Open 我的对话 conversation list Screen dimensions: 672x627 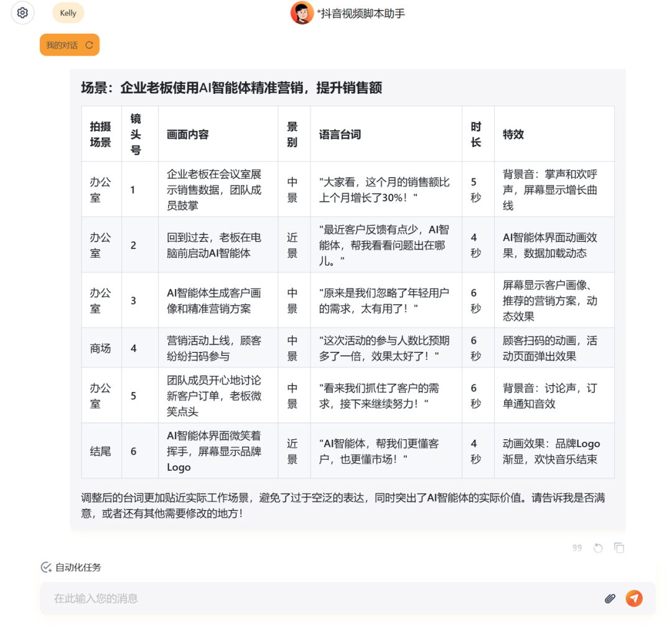click(x=62, y=44)
